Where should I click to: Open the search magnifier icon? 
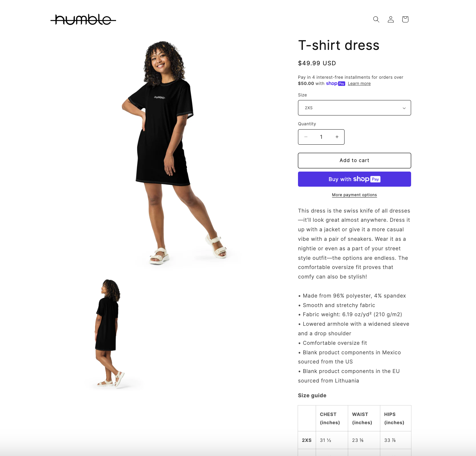pyautogui.click(x=376, y=19)
